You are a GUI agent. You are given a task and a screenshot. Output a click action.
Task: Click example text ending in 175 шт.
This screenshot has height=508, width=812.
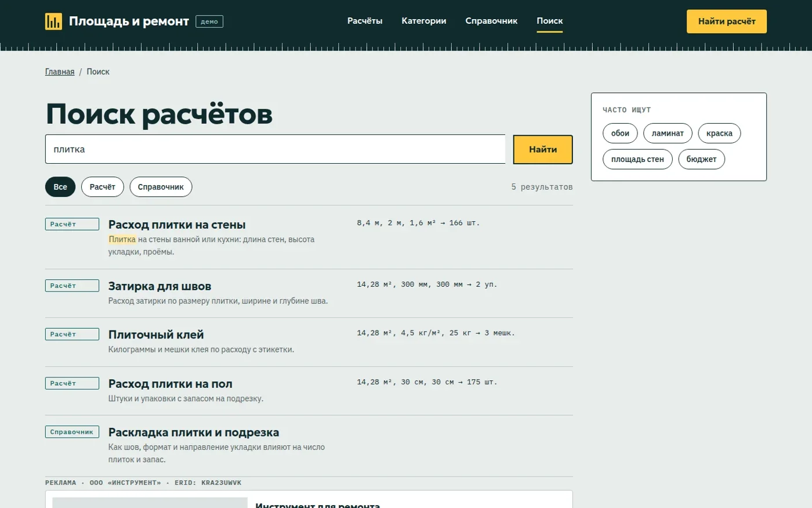pos(427,382)
